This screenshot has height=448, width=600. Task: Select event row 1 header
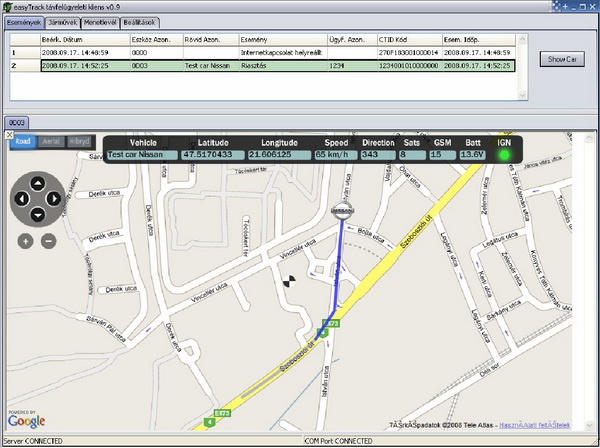(x=25, y=53)
